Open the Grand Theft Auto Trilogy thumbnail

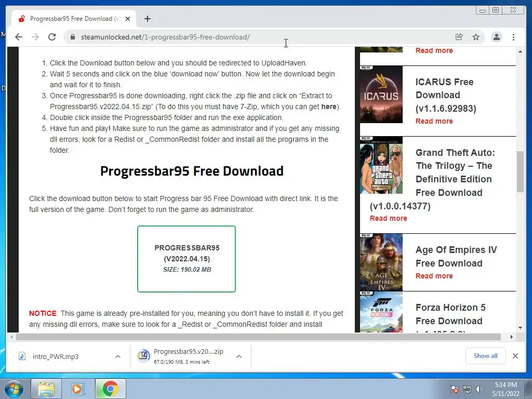[381, 165]
